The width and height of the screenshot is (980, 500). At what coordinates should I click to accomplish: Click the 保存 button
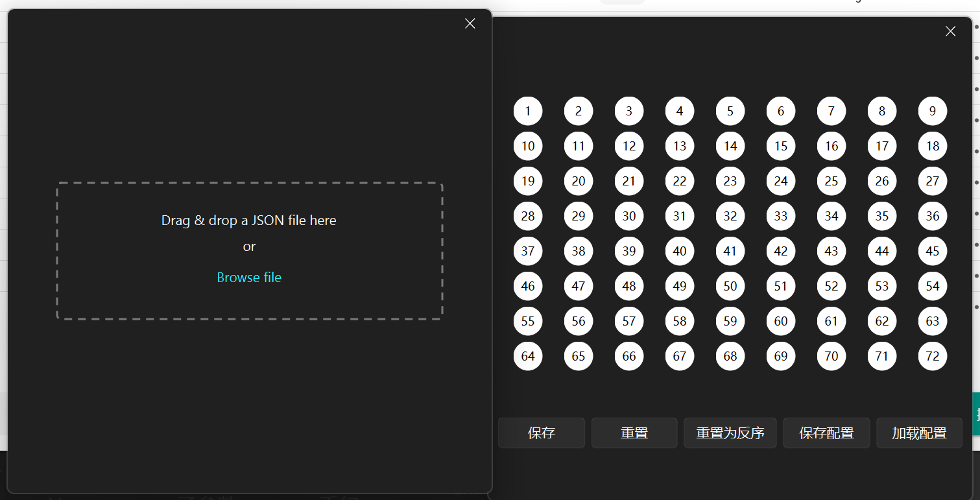[x=542, y=433]
